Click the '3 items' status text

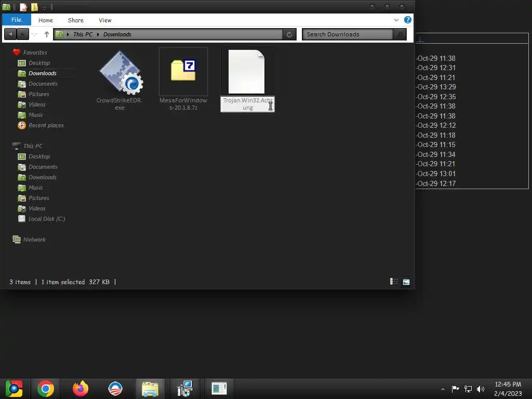[x=20, y=282]
